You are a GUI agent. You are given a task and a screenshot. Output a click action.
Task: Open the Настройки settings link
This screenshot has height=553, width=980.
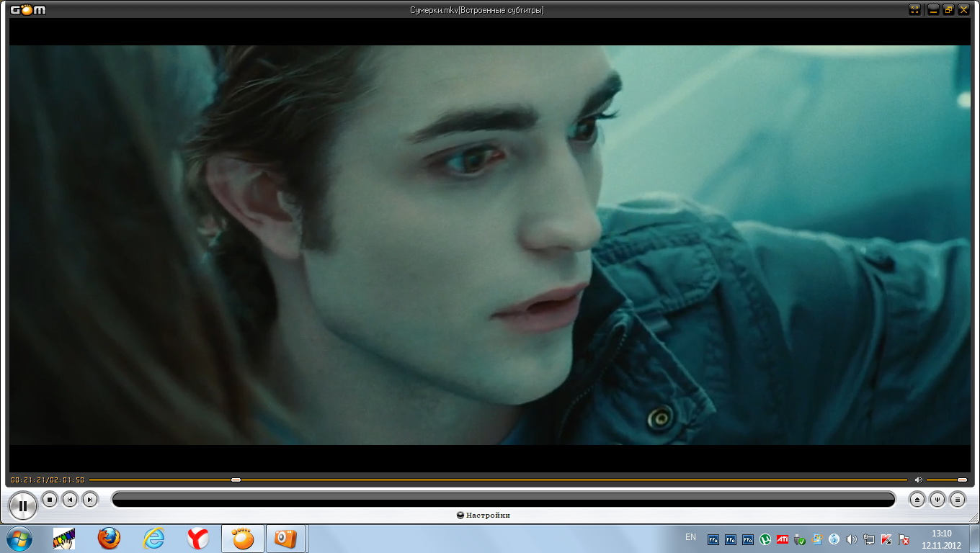tap(484, 516)
